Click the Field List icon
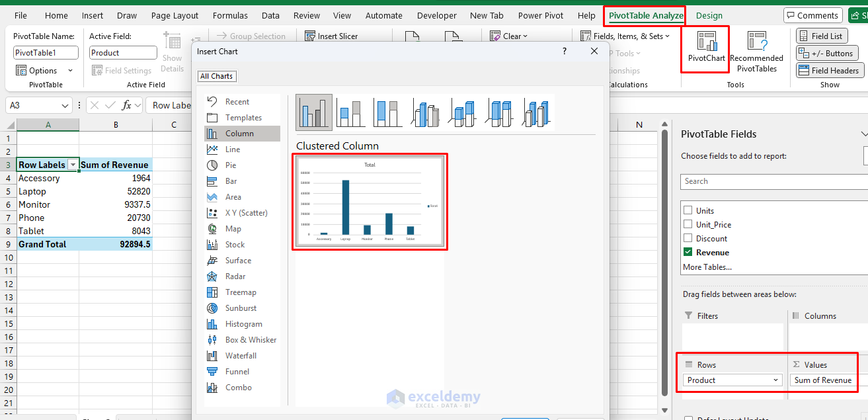Screen dimensions: 868x420 click(822, 35)
